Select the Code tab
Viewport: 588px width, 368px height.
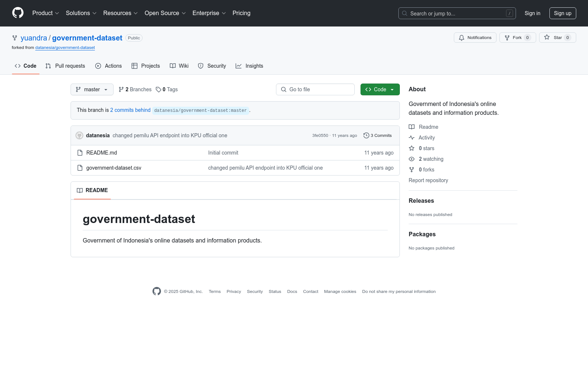[26, 66]
